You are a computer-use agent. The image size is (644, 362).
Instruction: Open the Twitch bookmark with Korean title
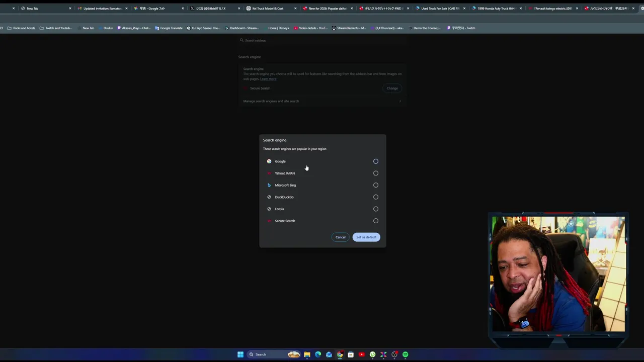(x=461, y=28)
